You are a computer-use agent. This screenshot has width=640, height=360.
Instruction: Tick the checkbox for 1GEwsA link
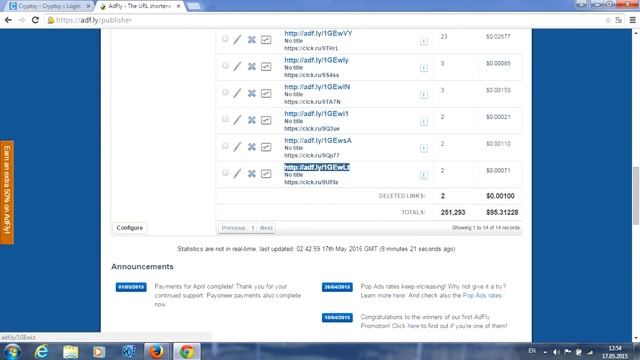(225, 146)
